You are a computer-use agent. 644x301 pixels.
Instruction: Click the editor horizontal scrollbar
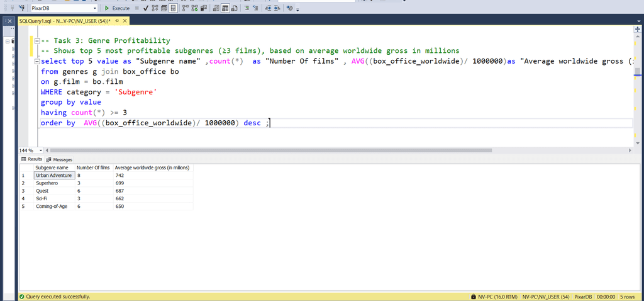pyautogui.click(x=314, y=150)
